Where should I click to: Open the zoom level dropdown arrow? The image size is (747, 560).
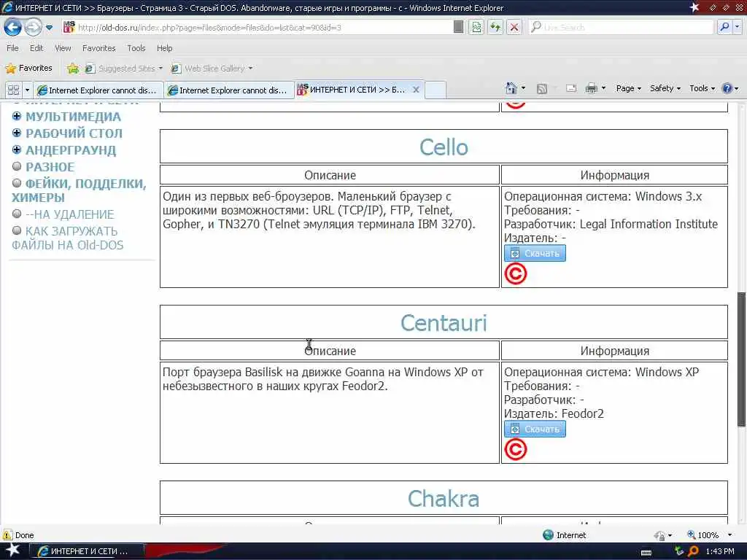point(729,535)
